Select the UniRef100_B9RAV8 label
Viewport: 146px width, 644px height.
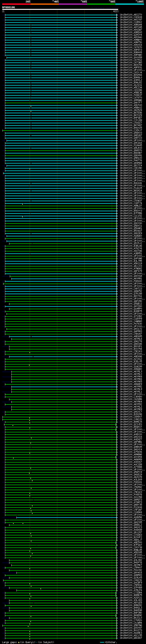point(131,52)
